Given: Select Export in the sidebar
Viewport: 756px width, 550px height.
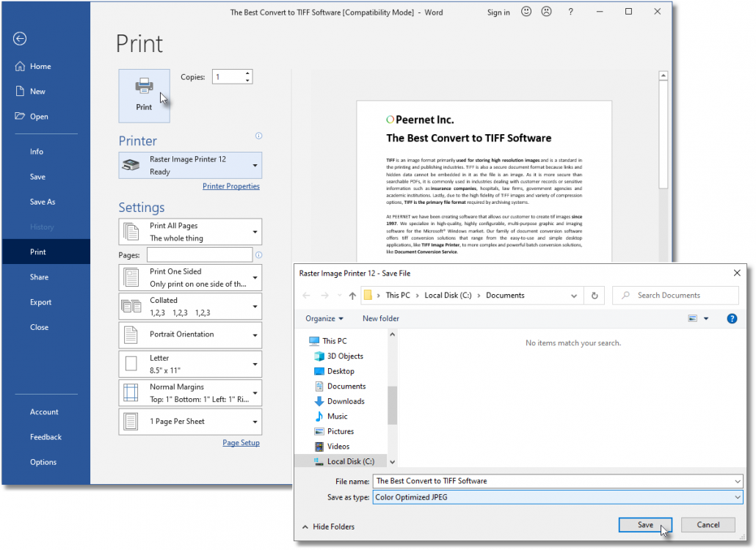Looking at the screenshot, I should click(x=40, y=302).
